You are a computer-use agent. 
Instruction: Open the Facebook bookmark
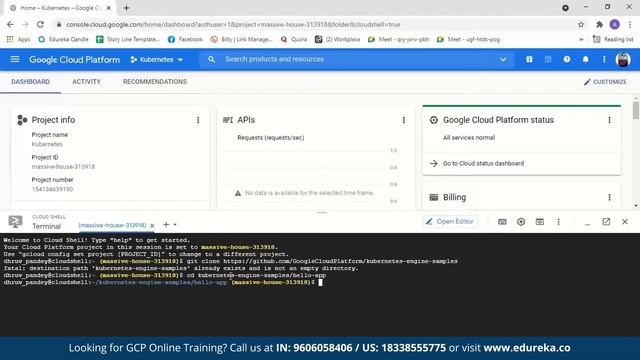coord(185,40)
